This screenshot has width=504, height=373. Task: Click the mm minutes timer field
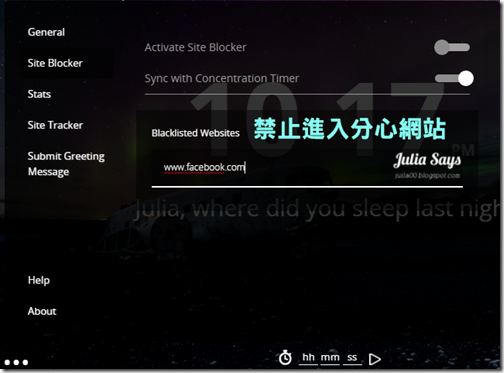coord(330,358)
